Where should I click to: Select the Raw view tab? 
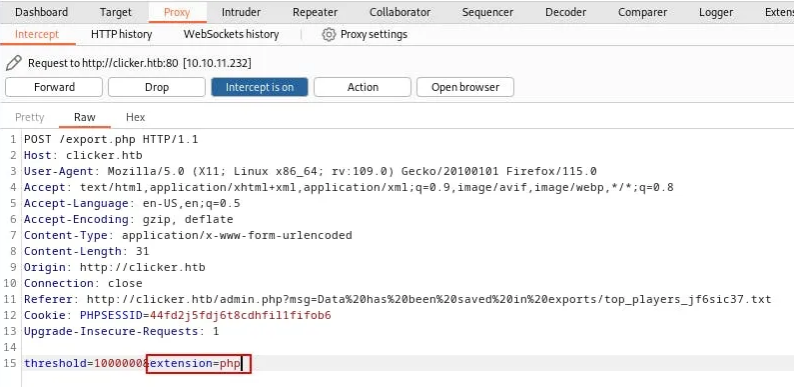click(x=85, y=117)
